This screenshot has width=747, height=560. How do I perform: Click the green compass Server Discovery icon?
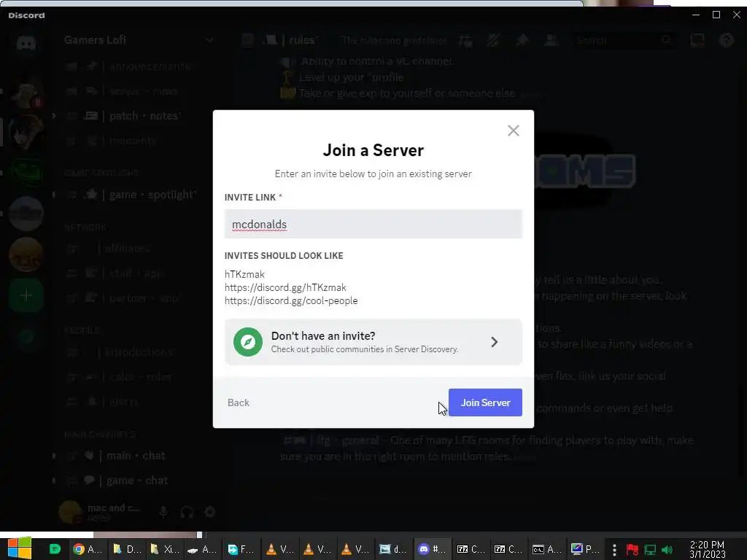tap(248, 342)
